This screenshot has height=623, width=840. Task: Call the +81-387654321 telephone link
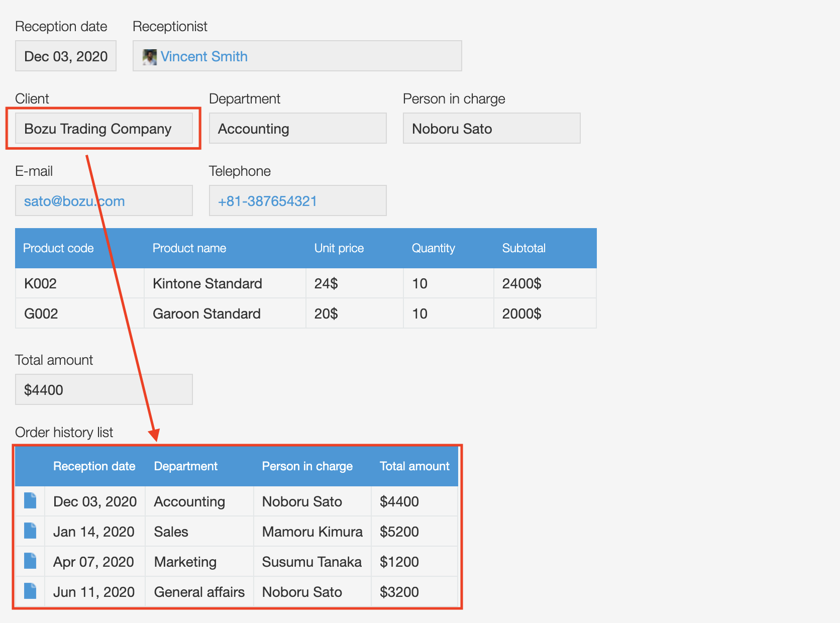267,201
